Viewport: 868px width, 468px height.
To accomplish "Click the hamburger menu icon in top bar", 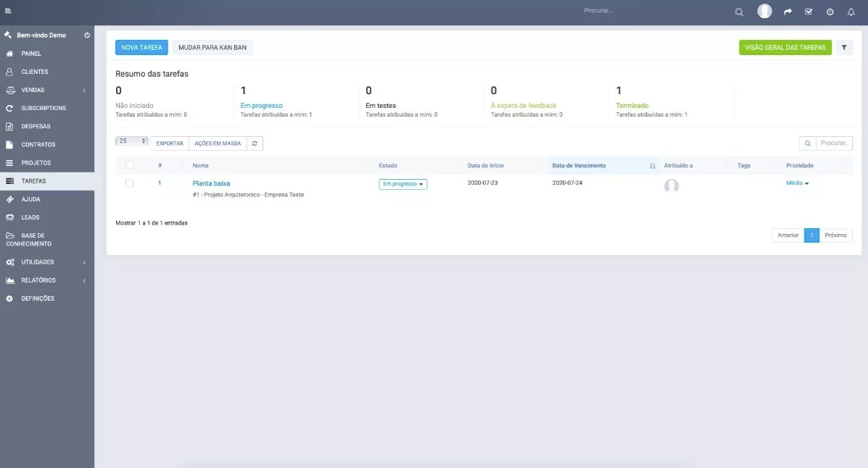I will (8, 12).
